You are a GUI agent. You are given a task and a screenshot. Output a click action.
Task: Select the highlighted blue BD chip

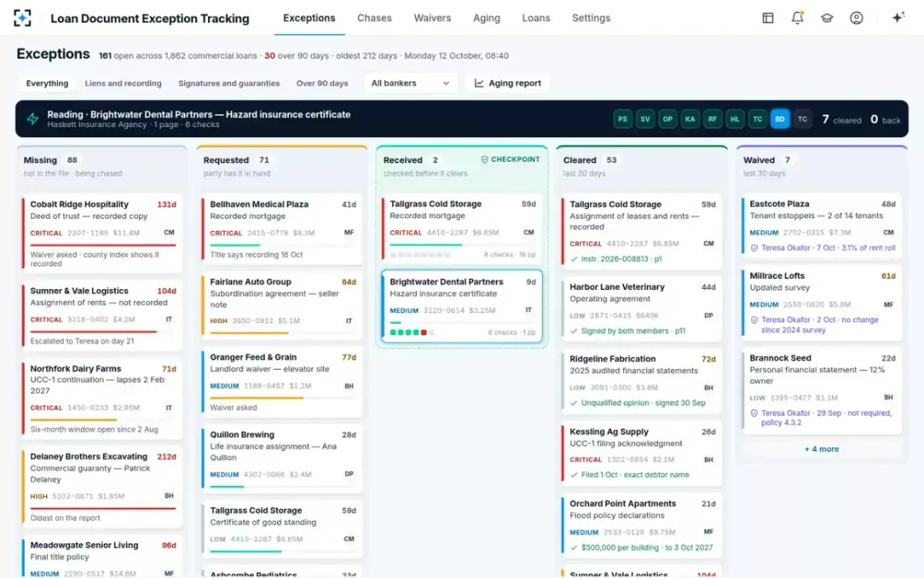point(780,119)
